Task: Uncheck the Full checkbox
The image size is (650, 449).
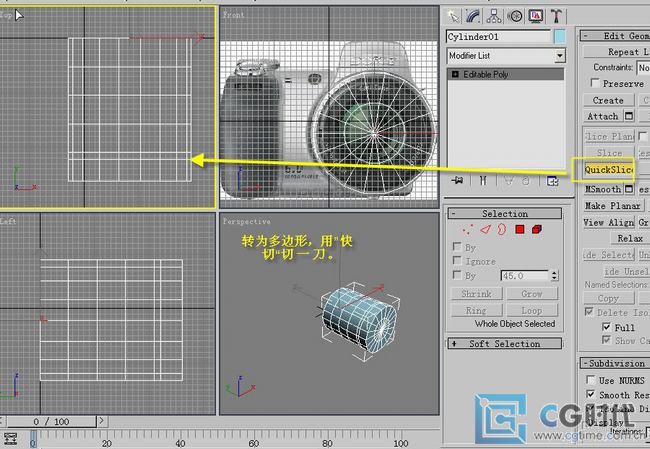Action: click(606, 327)
